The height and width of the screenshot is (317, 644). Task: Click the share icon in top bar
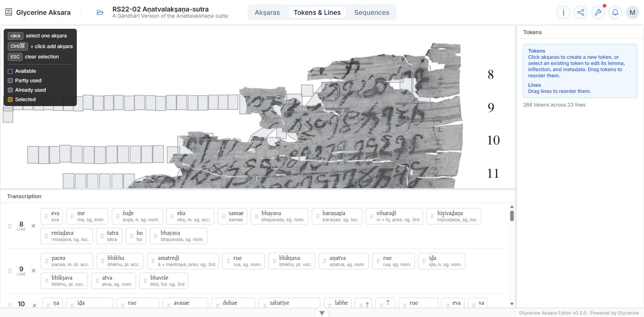(x=581, y=12)
